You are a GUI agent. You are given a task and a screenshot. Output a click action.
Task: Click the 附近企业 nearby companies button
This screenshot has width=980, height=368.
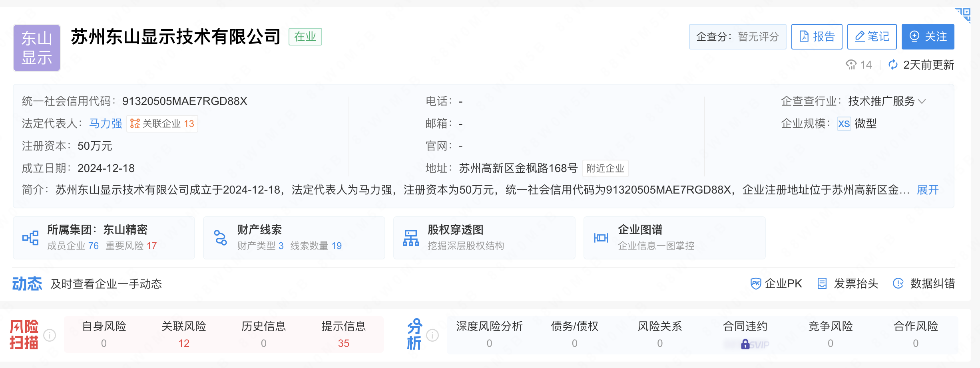(606, 168)
